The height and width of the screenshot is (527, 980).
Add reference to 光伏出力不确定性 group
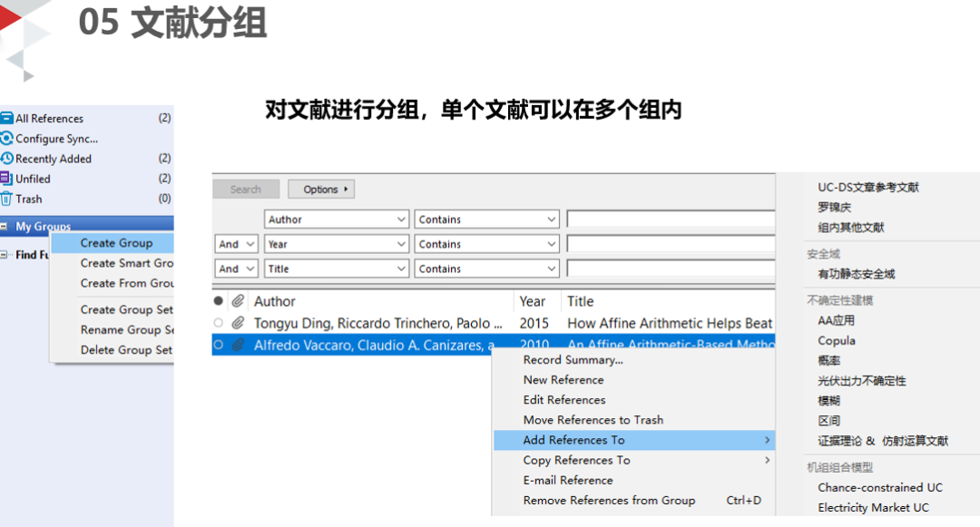(x=862, y=380)
